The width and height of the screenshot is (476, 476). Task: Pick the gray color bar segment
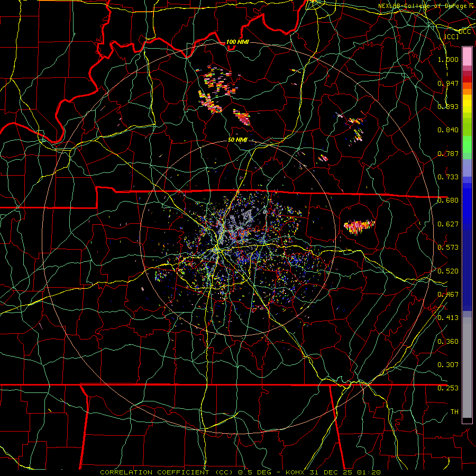pos(467,368)
